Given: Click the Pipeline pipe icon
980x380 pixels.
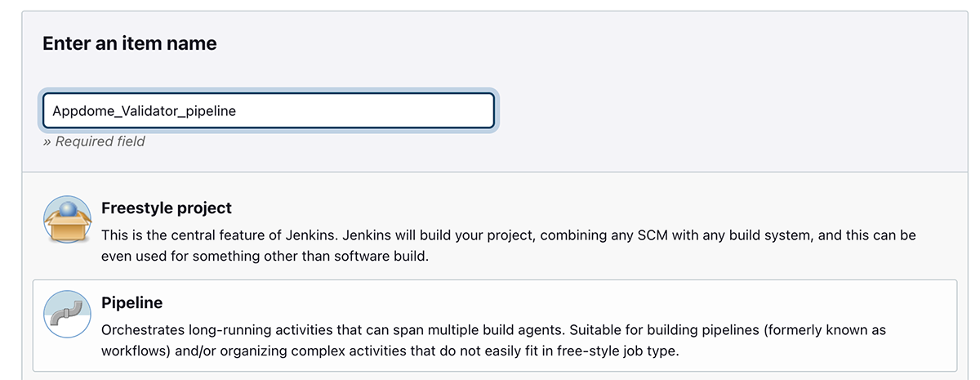Looking at the screenshot, I should coord(67,315).
